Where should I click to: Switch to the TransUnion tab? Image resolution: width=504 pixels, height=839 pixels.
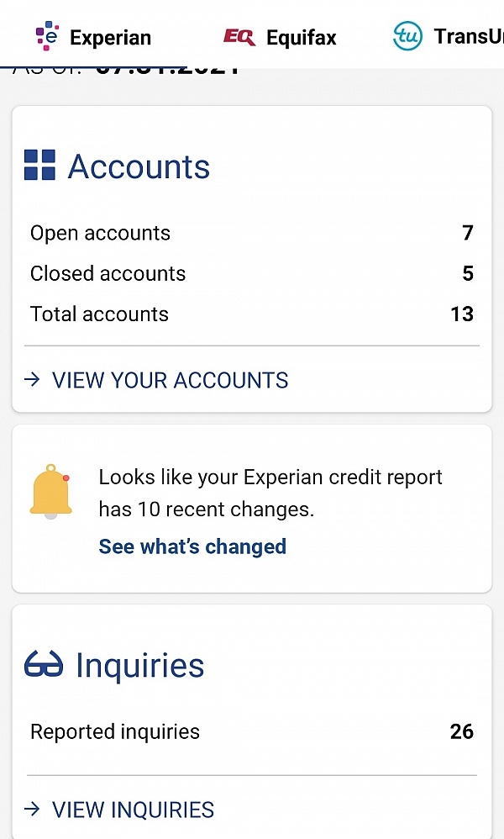point(445,36)
